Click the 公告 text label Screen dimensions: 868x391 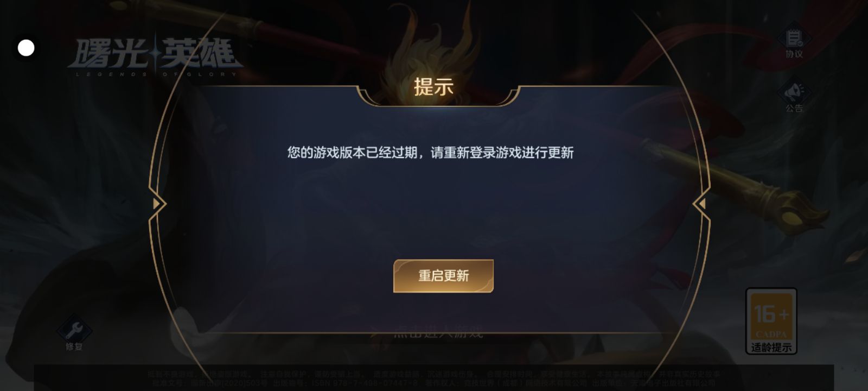(794, 108)
